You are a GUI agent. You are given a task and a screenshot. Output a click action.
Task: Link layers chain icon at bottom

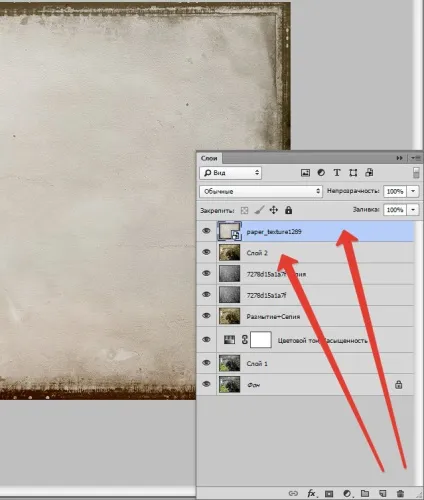(x=293, y=493)
